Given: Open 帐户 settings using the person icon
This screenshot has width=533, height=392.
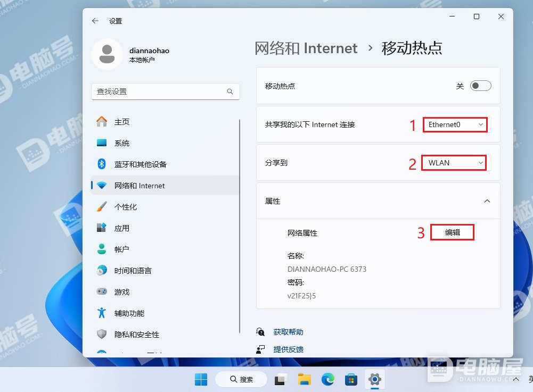Looking at the screenshot, I should (x=101, y=249).
